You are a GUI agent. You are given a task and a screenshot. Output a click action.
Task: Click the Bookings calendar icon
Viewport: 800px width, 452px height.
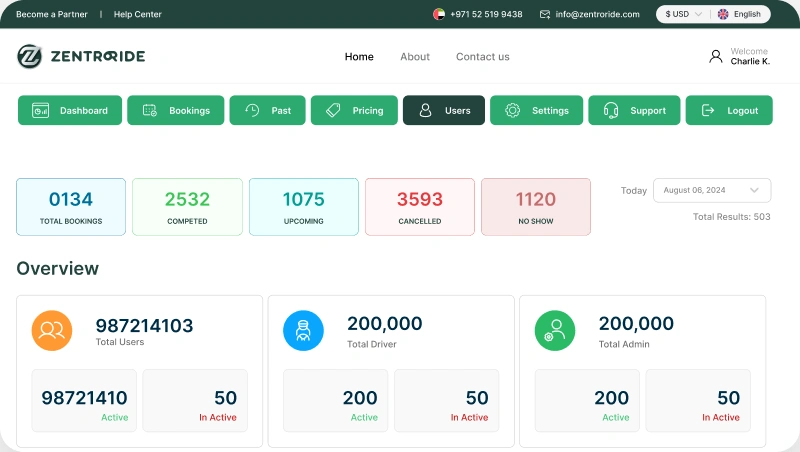click(x=149, y=110)
